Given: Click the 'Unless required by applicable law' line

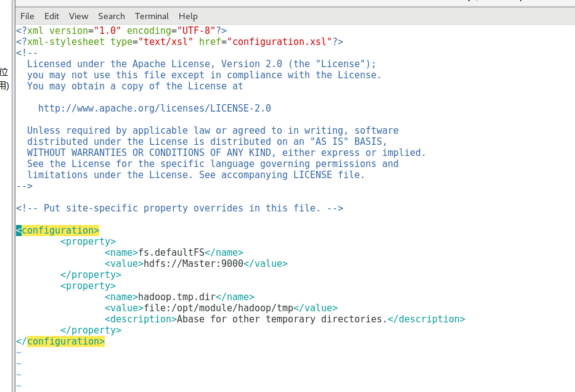Looking at the screenshot, I should pyautogui.click(x=213, y=131).
